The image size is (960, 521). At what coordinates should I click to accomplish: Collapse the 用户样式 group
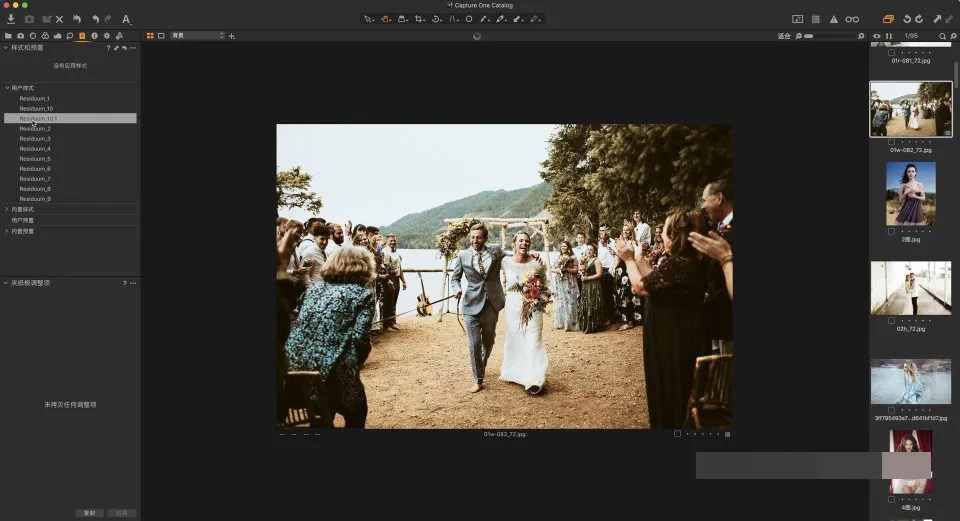[x=7, y=88]
